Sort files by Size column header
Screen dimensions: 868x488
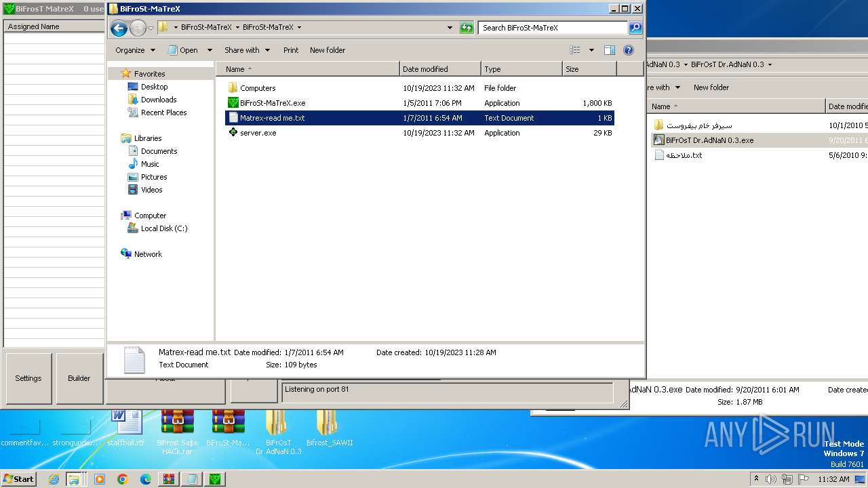point(589,69)
